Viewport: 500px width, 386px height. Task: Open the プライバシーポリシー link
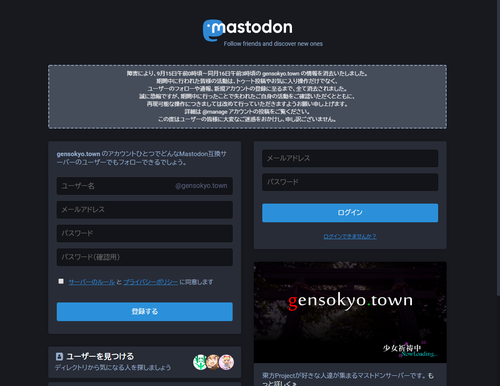tap(151, 282)
